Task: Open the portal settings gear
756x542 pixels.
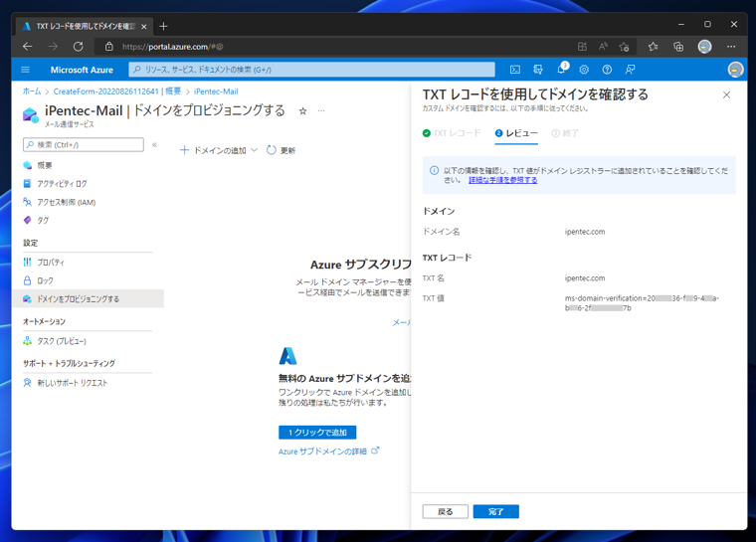Action: (584, 70)
